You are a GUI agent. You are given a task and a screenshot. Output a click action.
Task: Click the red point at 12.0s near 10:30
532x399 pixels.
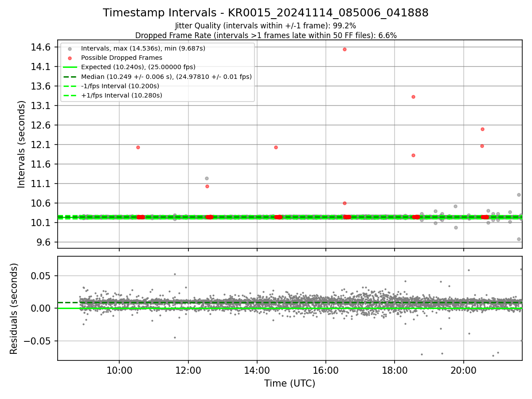point(138,147)
